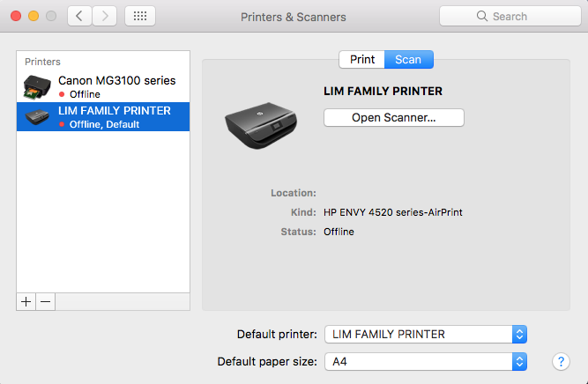The height and width of the screenshot is (384, 588).
Task: Click the red close window button
Action: coord(17,17)
